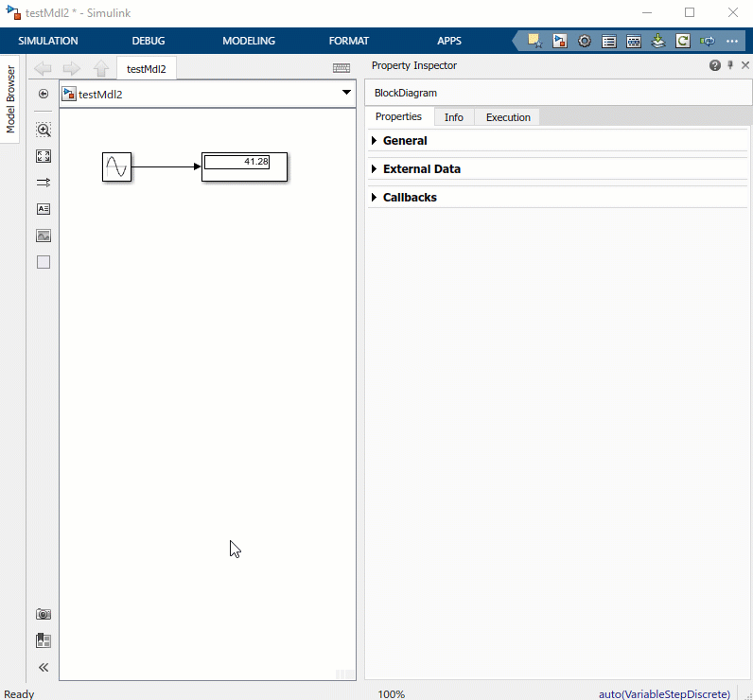753x700 pixels.
Task: Click the Display block showing 41.28
Action: click(x=244, y=166)
